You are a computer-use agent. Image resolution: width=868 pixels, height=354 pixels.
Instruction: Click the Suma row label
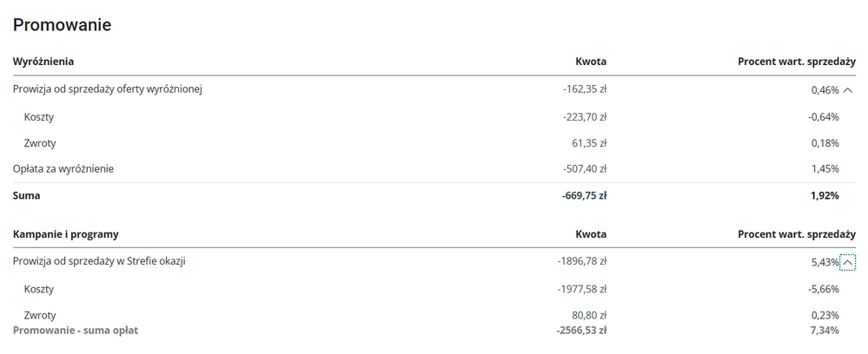pos(27,195)
